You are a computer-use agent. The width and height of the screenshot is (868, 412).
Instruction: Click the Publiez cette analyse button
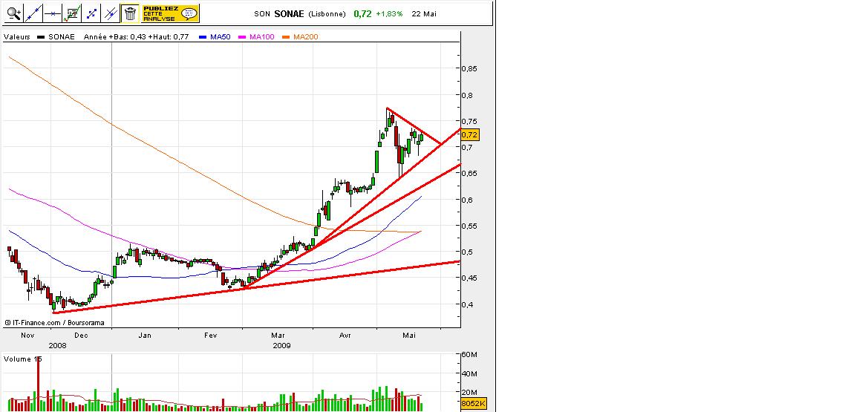click(171, 13)
